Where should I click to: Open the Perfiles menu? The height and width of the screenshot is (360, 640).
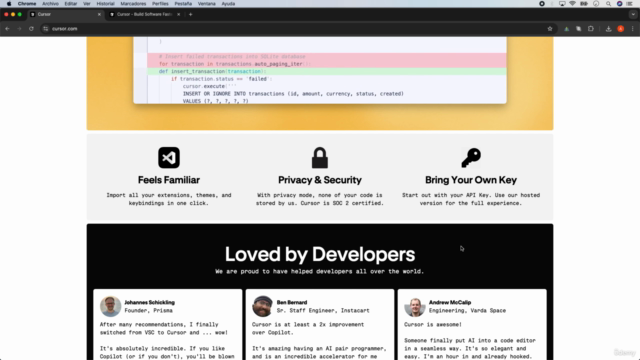(x=160, y=4)
